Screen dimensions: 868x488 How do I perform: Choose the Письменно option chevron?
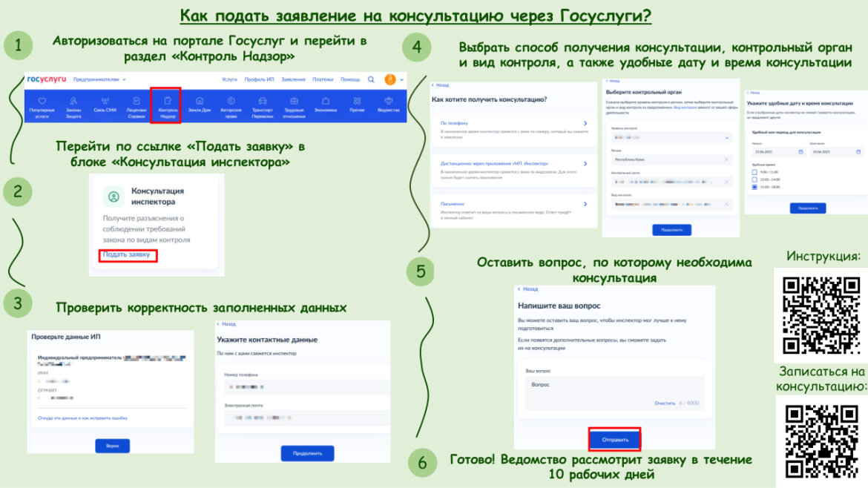tap(585, 204)
